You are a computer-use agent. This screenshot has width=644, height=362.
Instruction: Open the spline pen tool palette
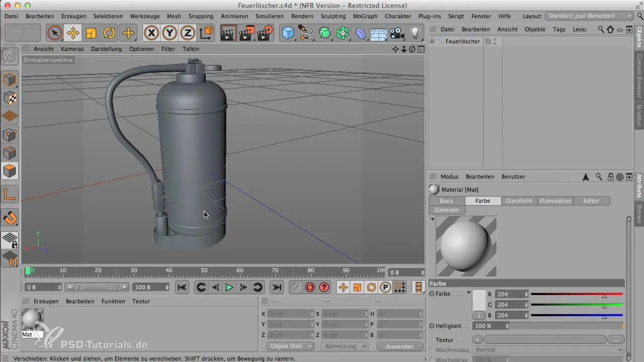click(306, 33)
